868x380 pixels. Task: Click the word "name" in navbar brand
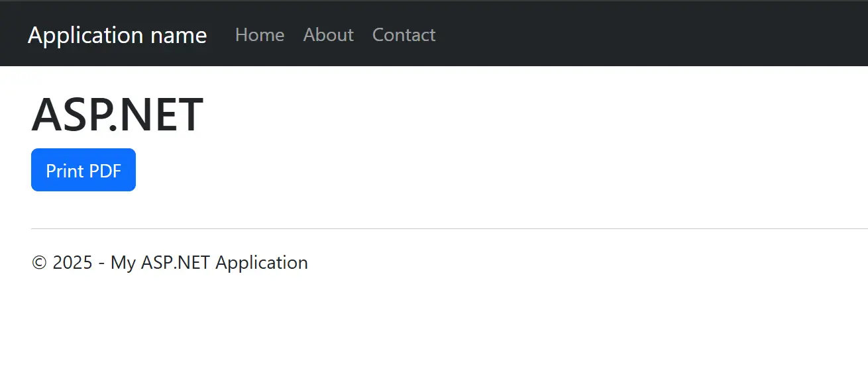(179, 35)
